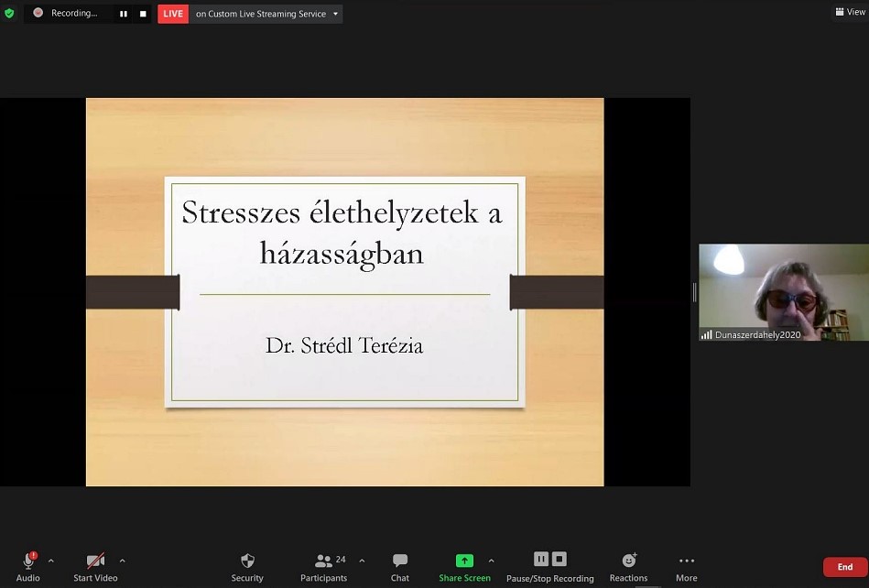
Task: Expand the arrow next to Participants
Action: pos(362,561)
